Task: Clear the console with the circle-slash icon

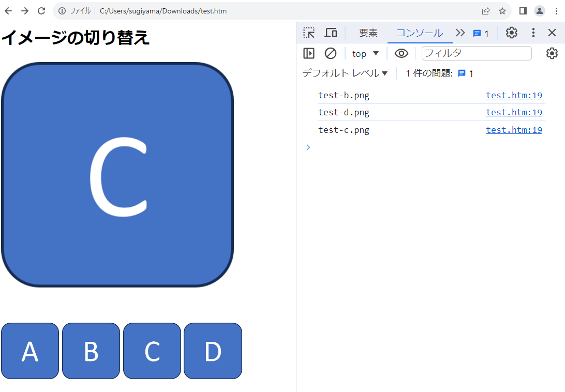Action: point(330,53)
